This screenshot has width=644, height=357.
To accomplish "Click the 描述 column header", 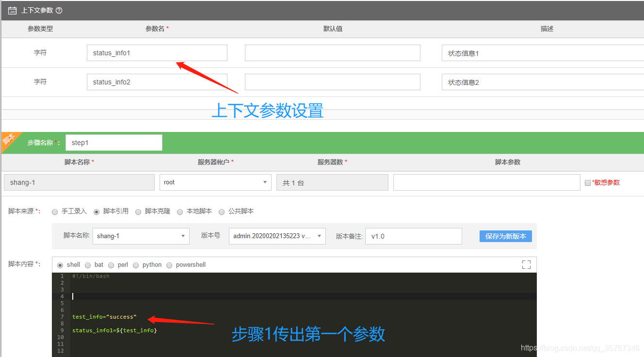I will pos(547,29).
